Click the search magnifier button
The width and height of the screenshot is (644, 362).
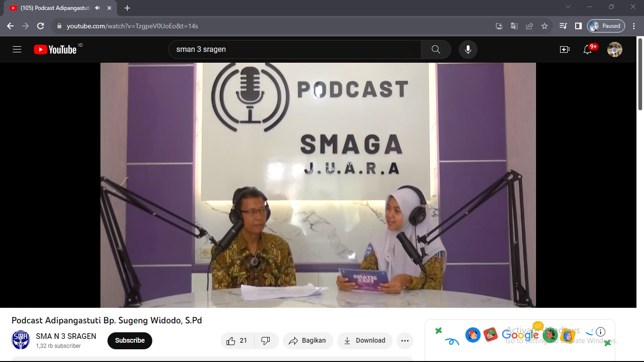436,49
